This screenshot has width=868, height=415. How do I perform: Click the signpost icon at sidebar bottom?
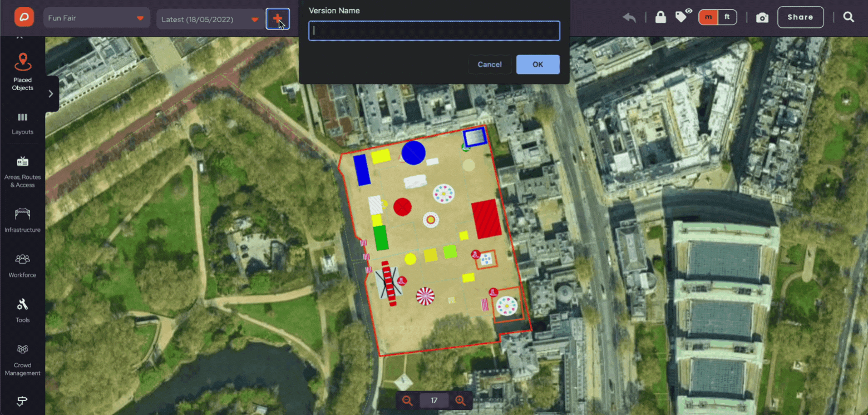coord(23,402)
